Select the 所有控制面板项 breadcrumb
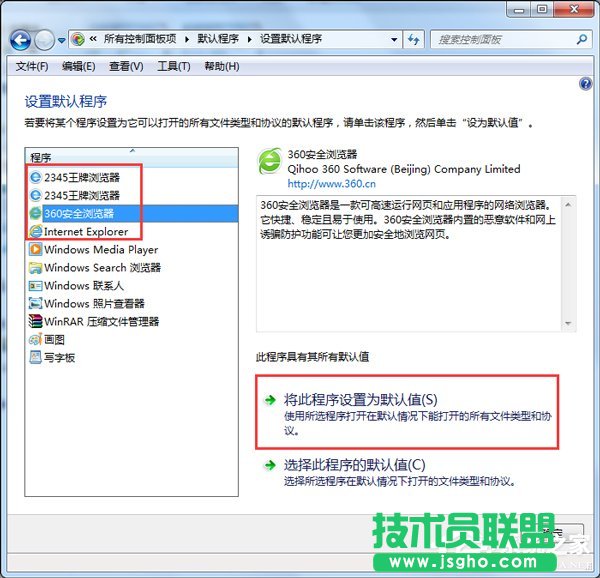 140,39
